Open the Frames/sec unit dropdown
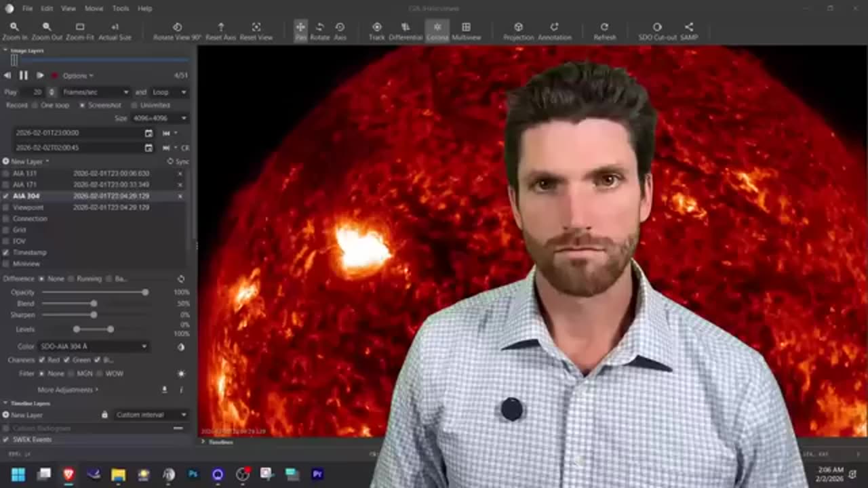 (95, 91)
